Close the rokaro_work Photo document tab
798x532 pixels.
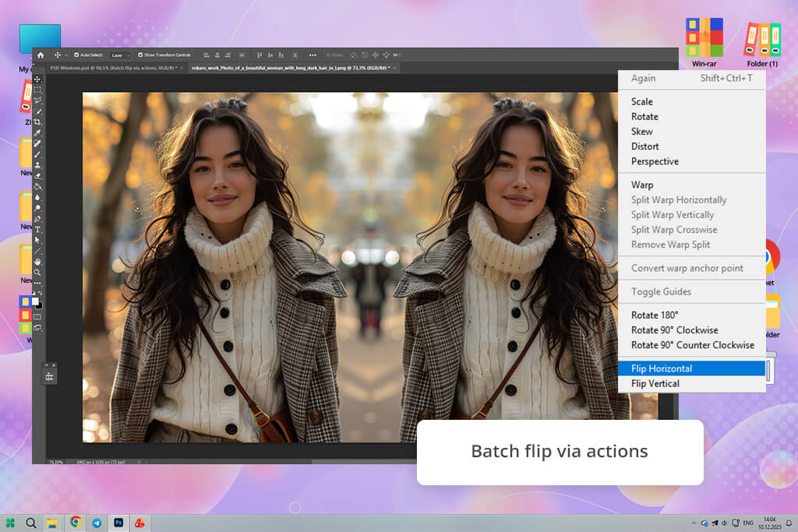point(394,68)
